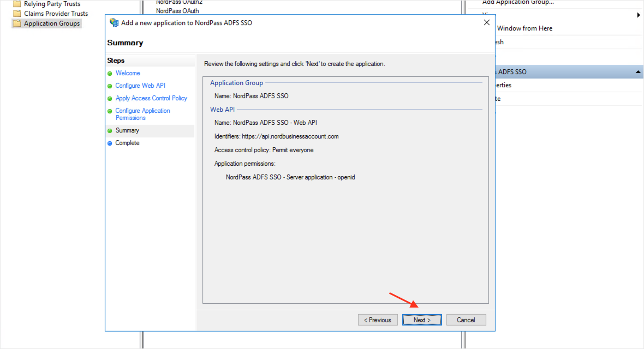This screenshot has width=644, height=349.
Task: Collapse the ADFS SSO section in Actions pane
Action: coord(638,72)
